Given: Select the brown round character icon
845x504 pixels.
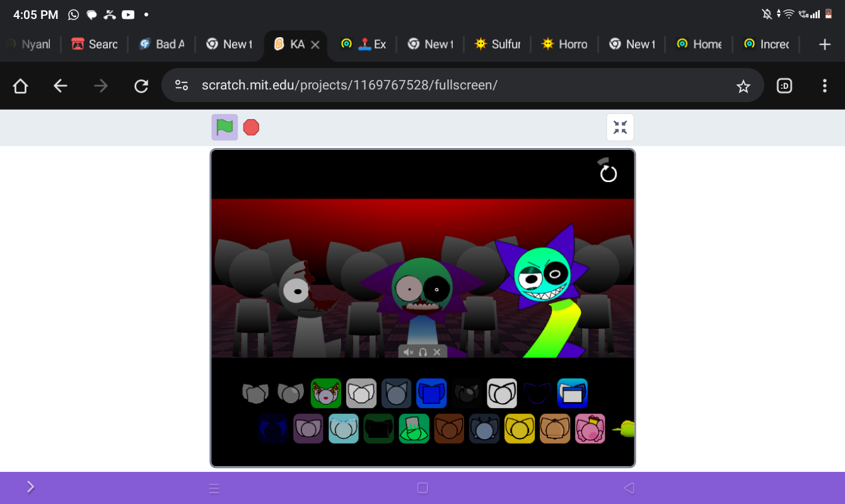Looking at the screenshot, I should click(x=449, y=428).
